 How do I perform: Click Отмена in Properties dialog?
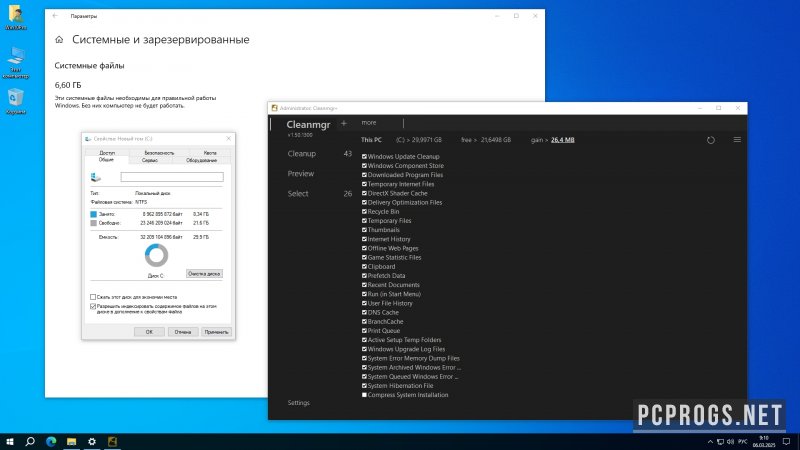(x=183, y=332)
